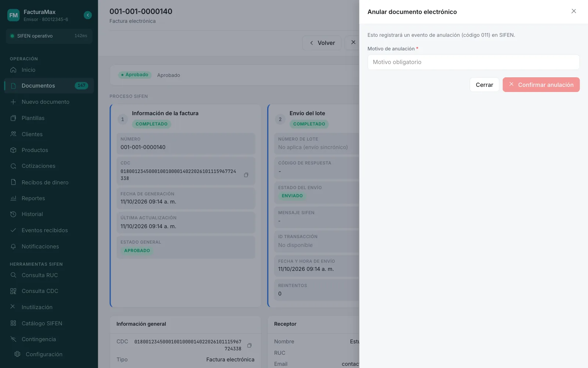Click the ENVIADO status badge
Image resolution: width=588 pixels, height=368 pixels.
(292, 196)
